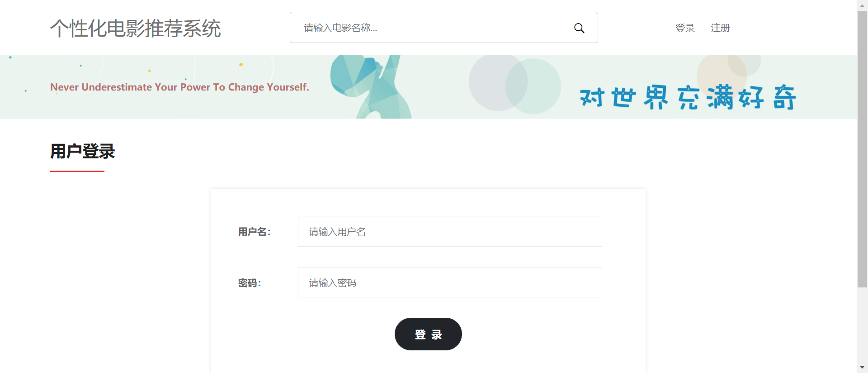Screen dimensions: 868x373
Task: Focus the 请输入密码 password field
Action: [450, 282]
